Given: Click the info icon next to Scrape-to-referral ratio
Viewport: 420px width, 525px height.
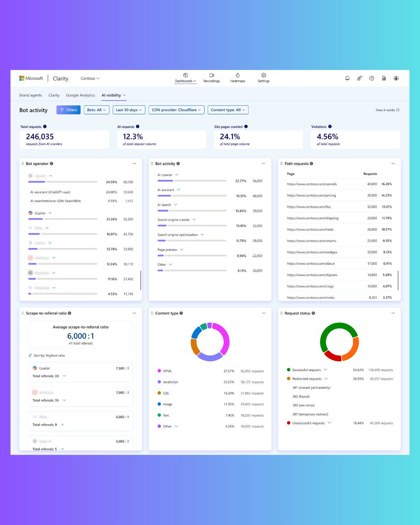Looking at the screenshot, I should tap(70, 313).
